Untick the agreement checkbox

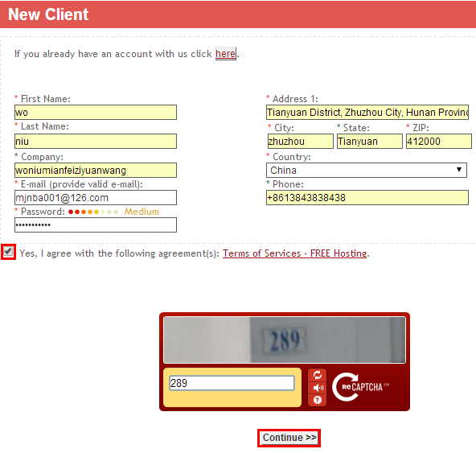click(x=8, y=252)
